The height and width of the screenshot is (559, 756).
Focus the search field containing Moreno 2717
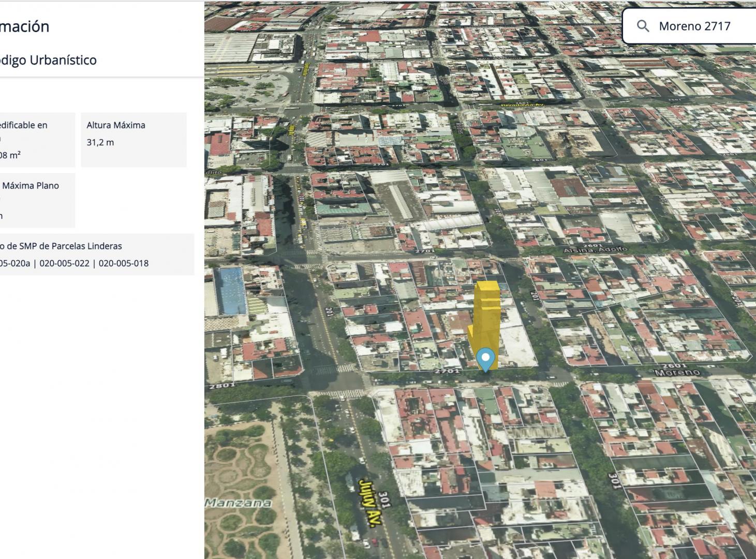pyautogui.click(x=689, y=26)
